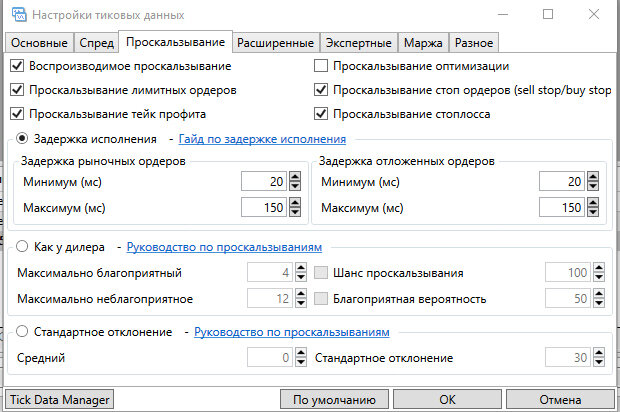Open Руководство по проскальзываниям link beside Как у дилера
Screen dimensions: 620x412
(x=224, y=247)
